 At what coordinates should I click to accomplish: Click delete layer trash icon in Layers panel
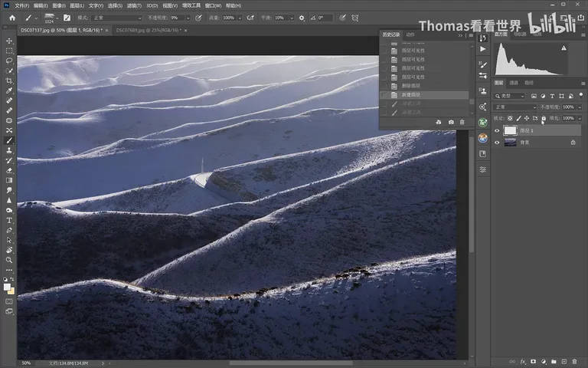pyautogui.click(x=574, y=362)
